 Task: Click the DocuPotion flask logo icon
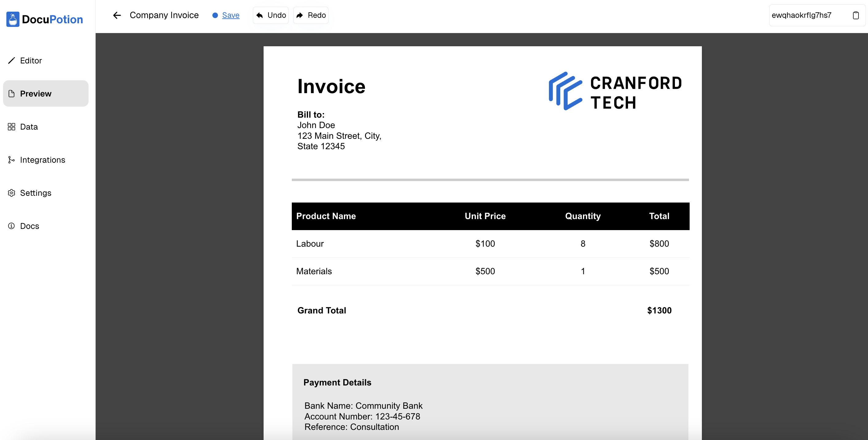[13, 19]
